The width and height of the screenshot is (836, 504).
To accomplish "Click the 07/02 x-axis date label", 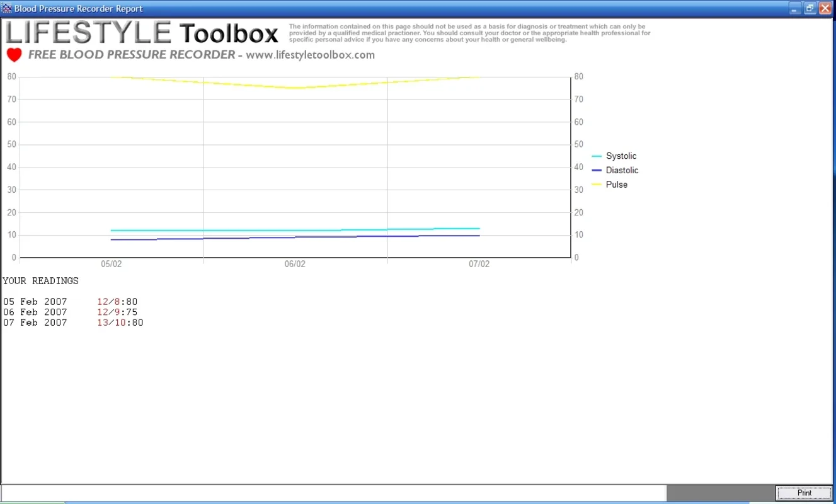I will click(x=479, y=264).
